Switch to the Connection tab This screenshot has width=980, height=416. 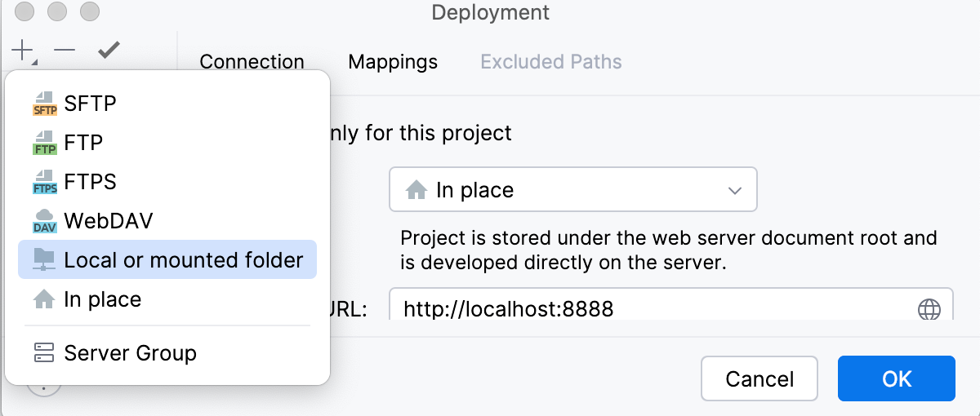tap(252, 62)
